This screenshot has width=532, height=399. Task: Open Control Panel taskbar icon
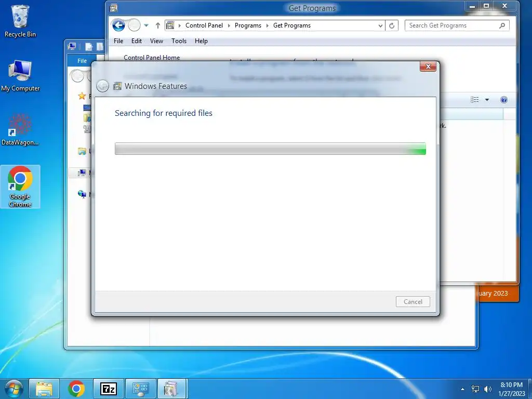pos(140,389)
